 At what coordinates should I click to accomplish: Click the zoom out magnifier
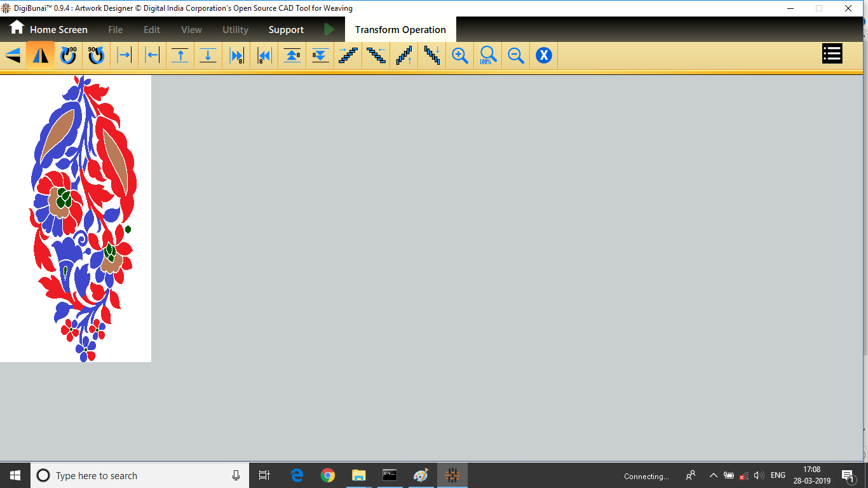[x=515, y=55]
